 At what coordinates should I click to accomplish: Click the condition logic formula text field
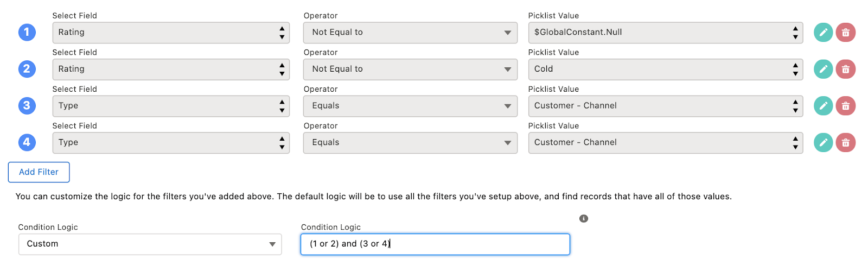point(435,244)
